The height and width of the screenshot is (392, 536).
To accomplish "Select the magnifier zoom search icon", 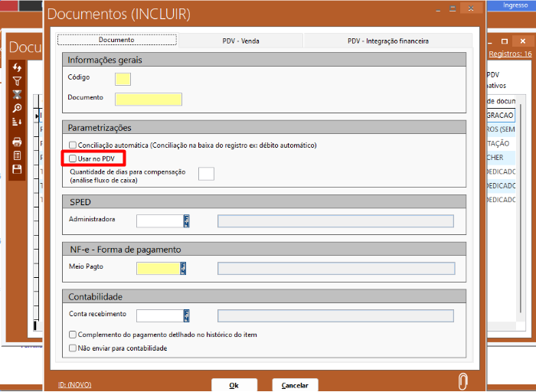I will click(x=17, y=108).
